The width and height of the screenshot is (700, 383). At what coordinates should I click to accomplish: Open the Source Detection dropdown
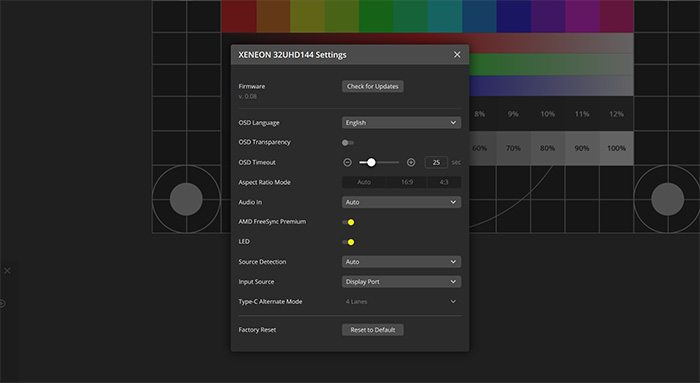(x=401, y=262)
